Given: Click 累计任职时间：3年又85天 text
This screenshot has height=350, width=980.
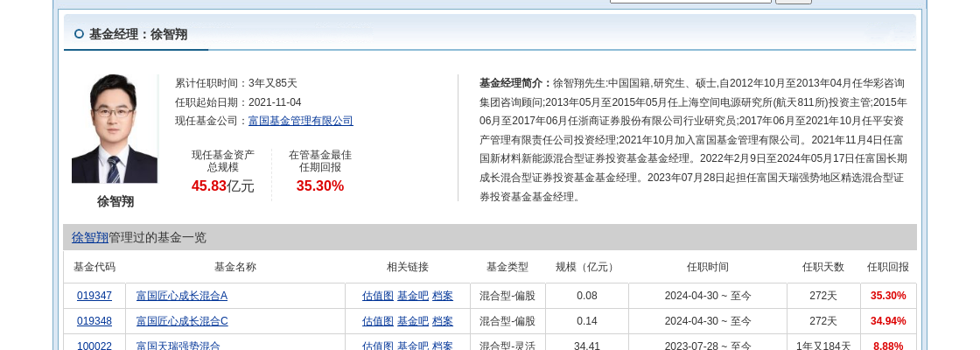Looking at the screenshot, I should click(236, 83).
